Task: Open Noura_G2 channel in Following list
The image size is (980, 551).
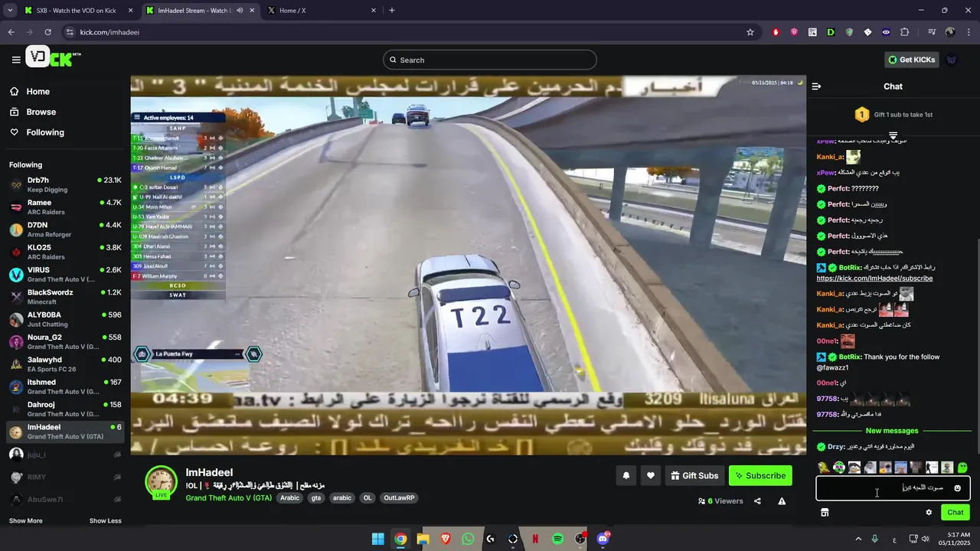Action: 65,341
